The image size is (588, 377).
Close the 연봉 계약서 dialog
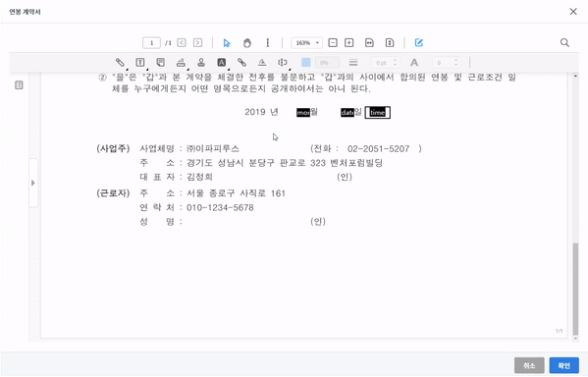(x=573, y=12)
